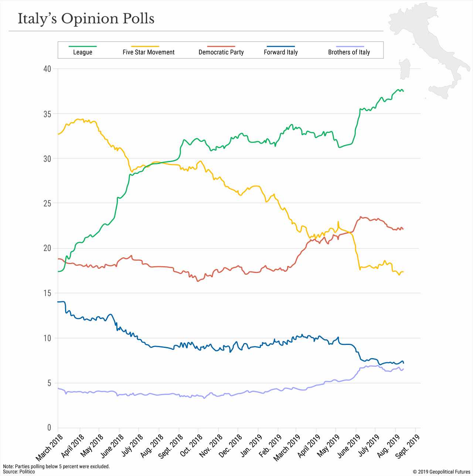Image resolution: width=473 pixels, height=476 pixels.
Task: Click the note about excluded parties
Action: coord(56,466)
